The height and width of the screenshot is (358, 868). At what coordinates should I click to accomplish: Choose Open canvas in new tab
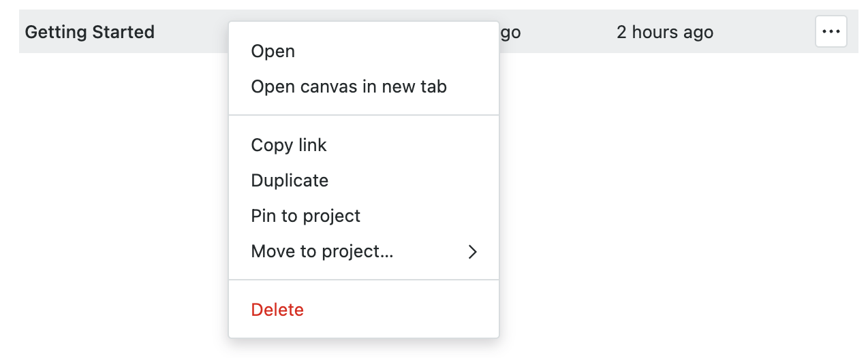point(349,87)
